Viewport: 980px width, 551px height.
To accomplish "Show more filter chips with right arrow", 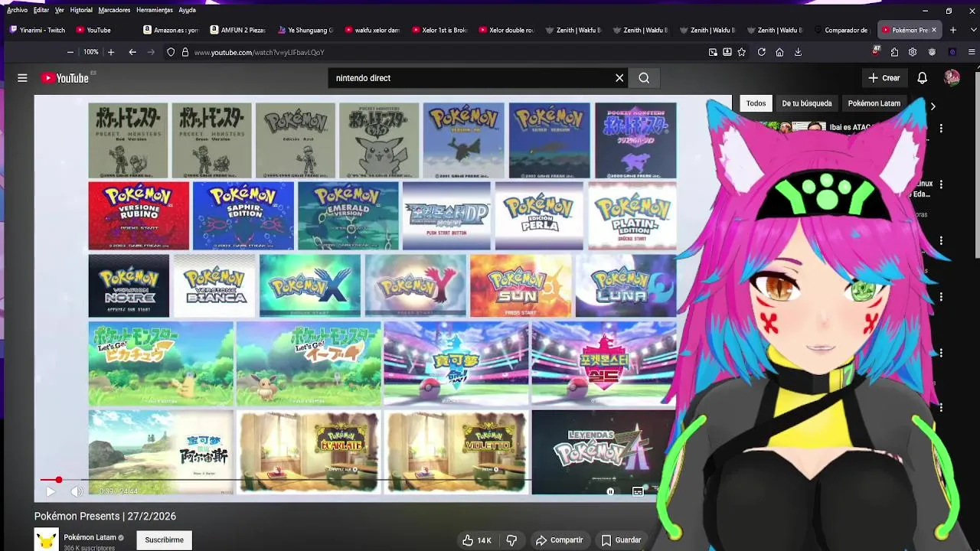I will [933, 106].
